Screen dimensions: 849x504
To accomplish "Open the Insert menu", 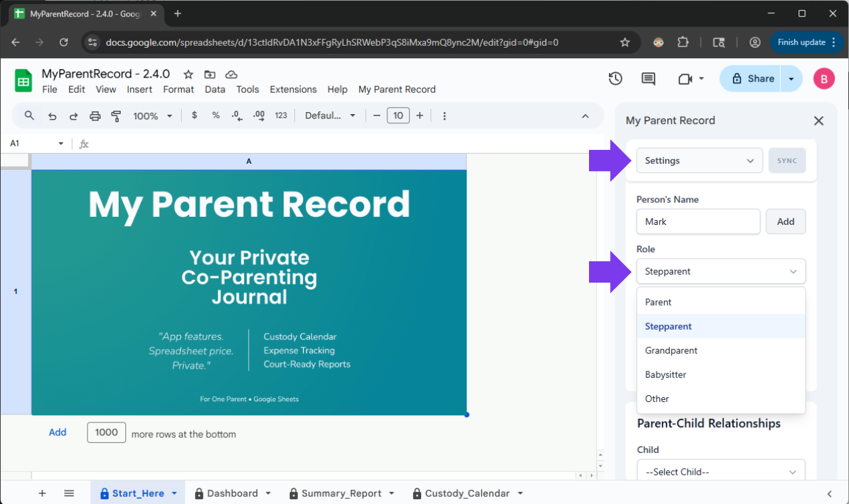I will (x=139, y=90).
